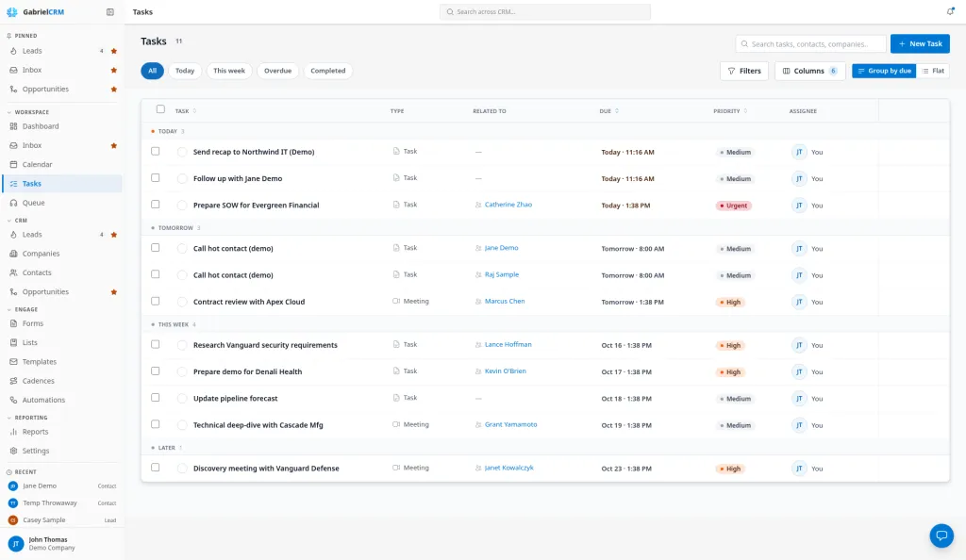
Task: Click Technical deep-dive with Cascade Mfg task
Action: (258, 425)
